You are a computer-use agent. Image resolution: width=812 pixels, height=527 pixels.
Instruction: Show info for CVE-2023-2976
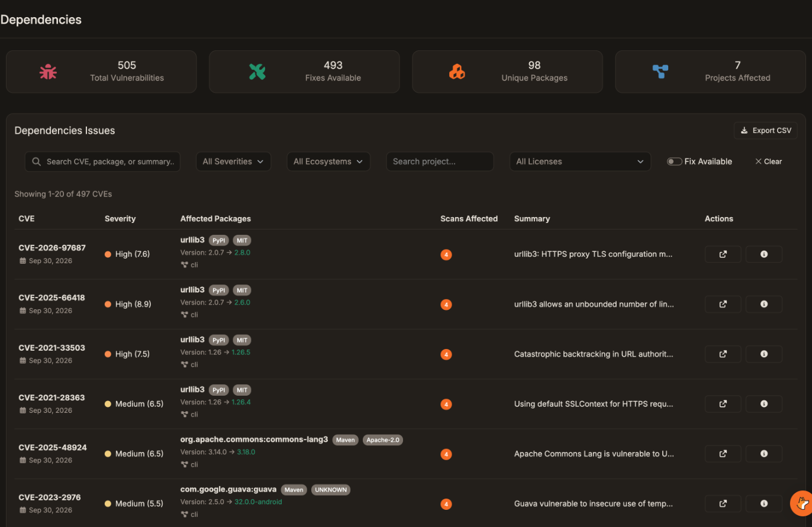(763, 504)
